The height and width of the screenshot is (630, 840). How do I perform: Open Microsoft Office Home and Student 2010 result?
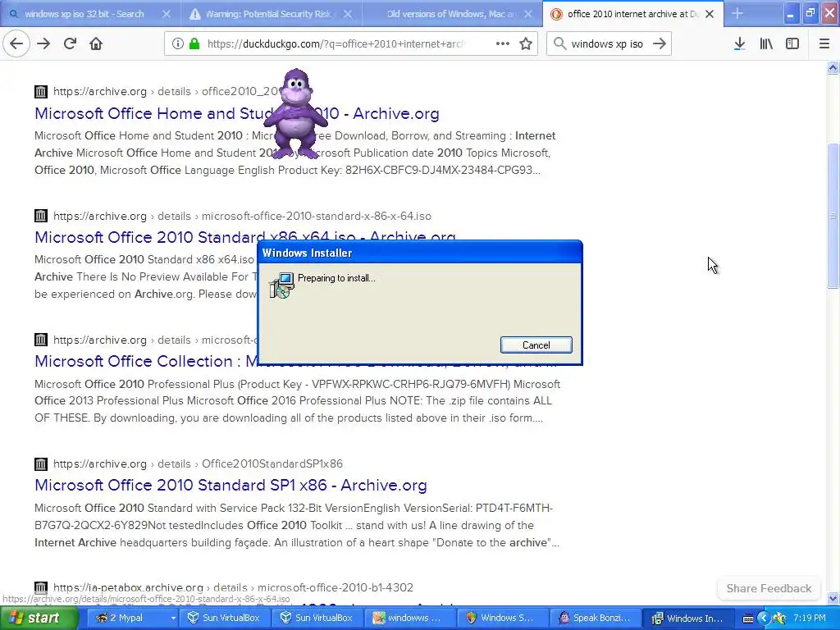click(237, 113)
